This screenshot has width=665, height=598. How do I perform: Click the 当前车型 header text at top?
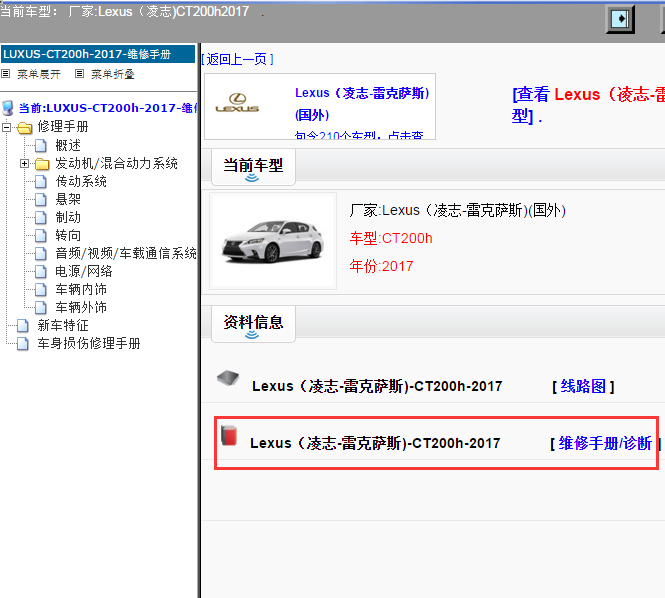coord(125,11)
